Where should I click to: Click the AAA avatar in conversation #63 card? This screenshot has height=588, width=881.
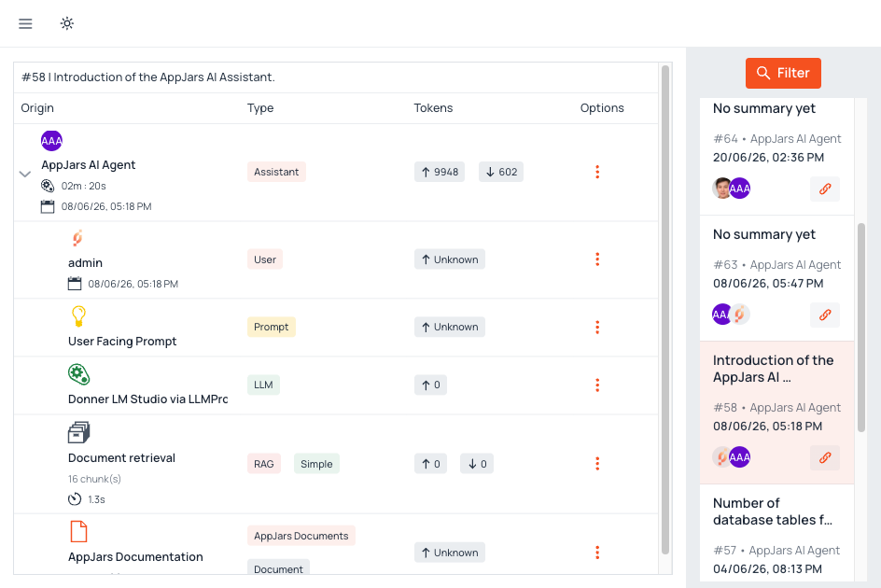(x=721, y=315)
